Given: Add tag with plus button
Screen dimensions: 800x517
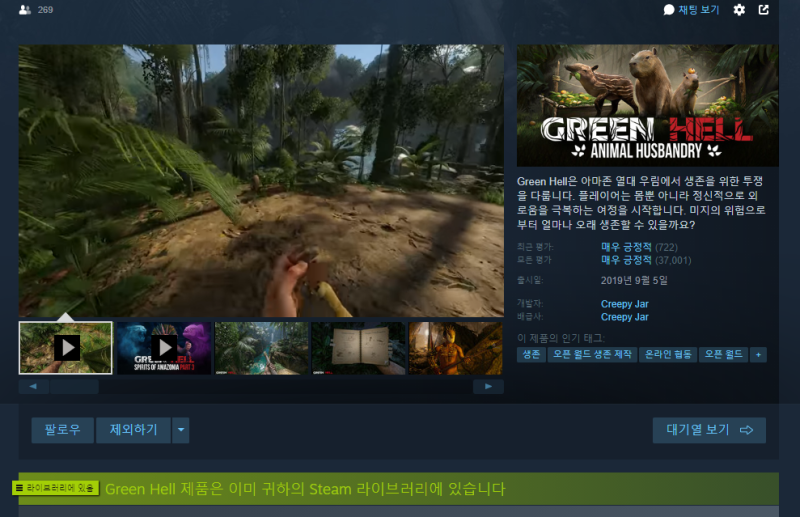Looking at the screenshot, I should pos(758,355).
